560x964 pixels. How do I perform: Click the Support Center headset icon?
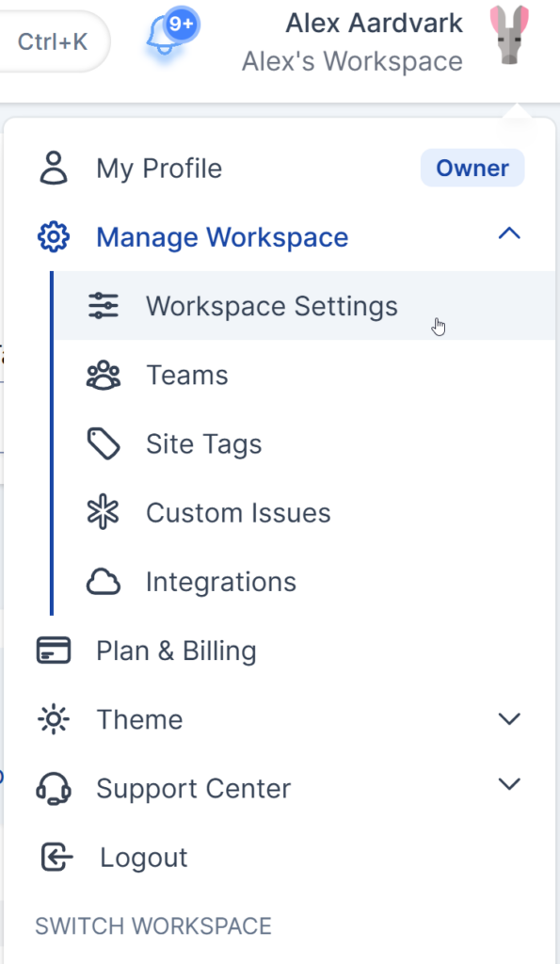(54, 788)
